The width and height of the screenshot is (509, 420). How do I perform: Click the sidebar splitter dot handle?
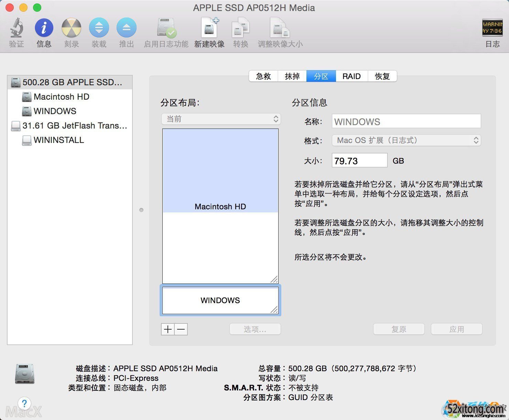point(141,210)
